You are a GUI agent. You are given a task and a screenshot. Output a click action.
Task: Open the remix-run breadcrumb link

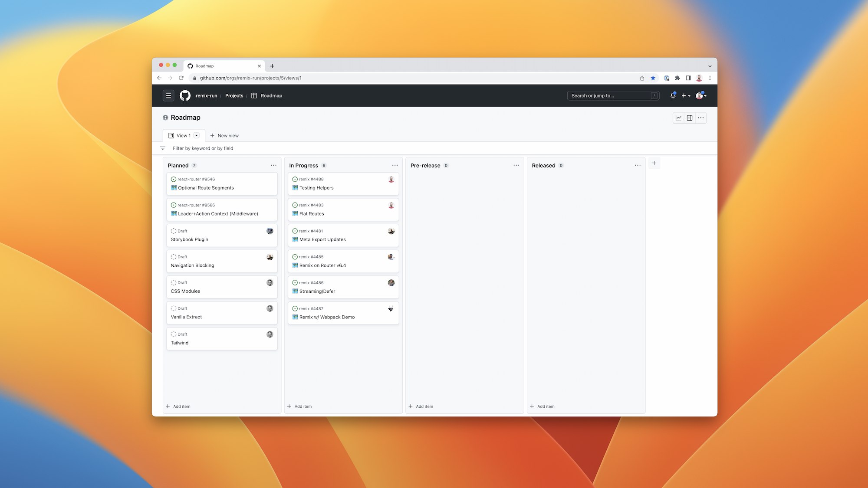coord(206,95)
